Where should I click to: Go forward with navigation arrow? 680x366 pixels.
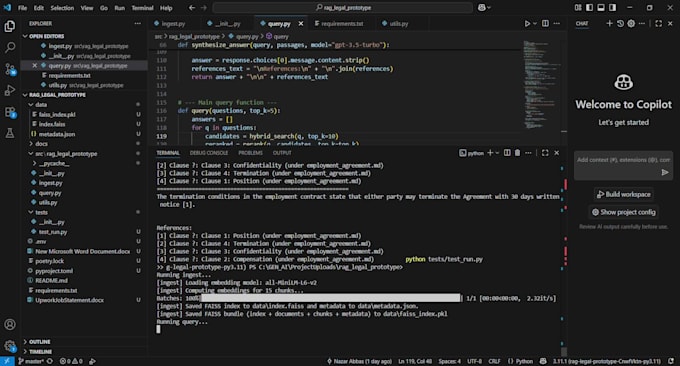[204, 8]
